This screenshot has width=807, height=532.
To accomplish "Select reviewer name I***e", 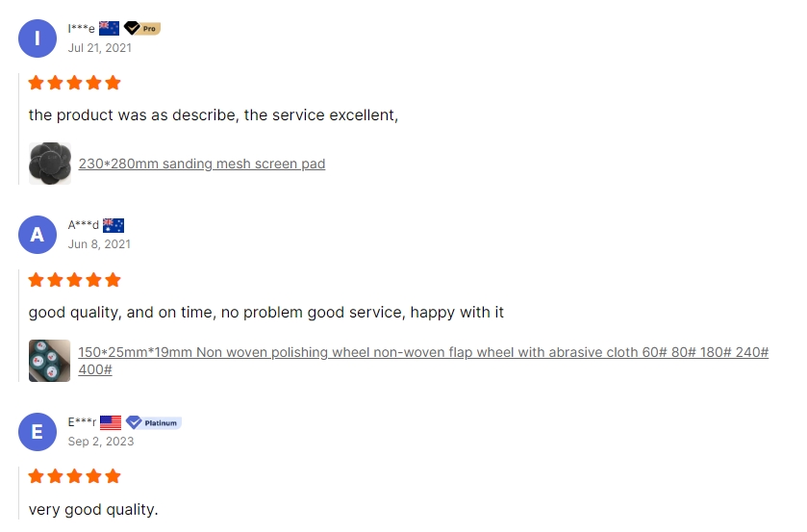I will point(82,29).
